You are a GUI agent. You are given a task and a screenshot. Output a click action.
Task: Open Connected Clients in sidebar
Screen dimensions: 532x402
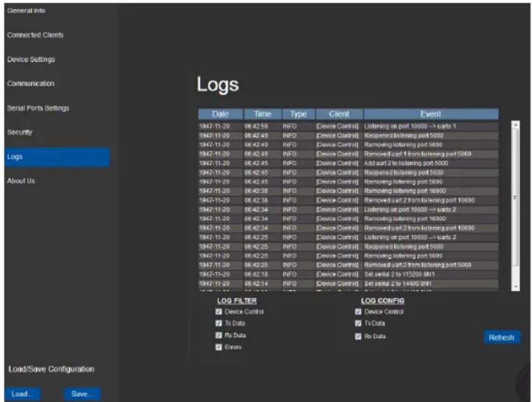point(35,35)
